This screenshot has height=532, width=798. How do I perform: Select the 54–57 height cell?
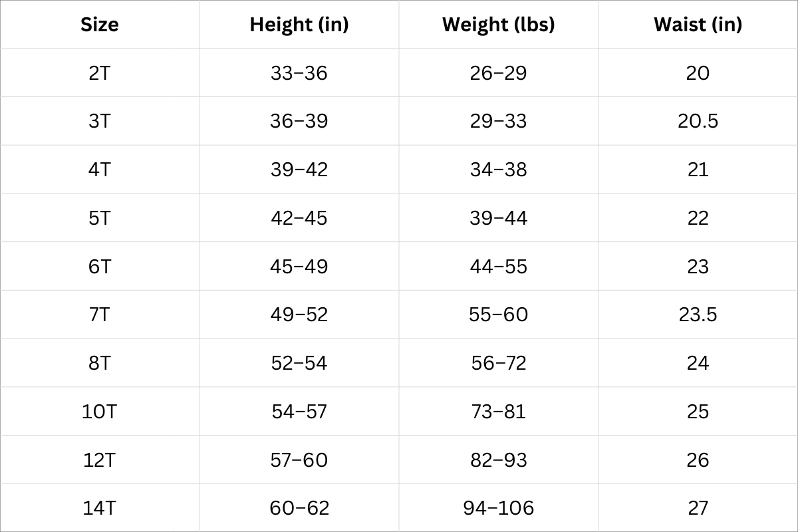(299, 412)
